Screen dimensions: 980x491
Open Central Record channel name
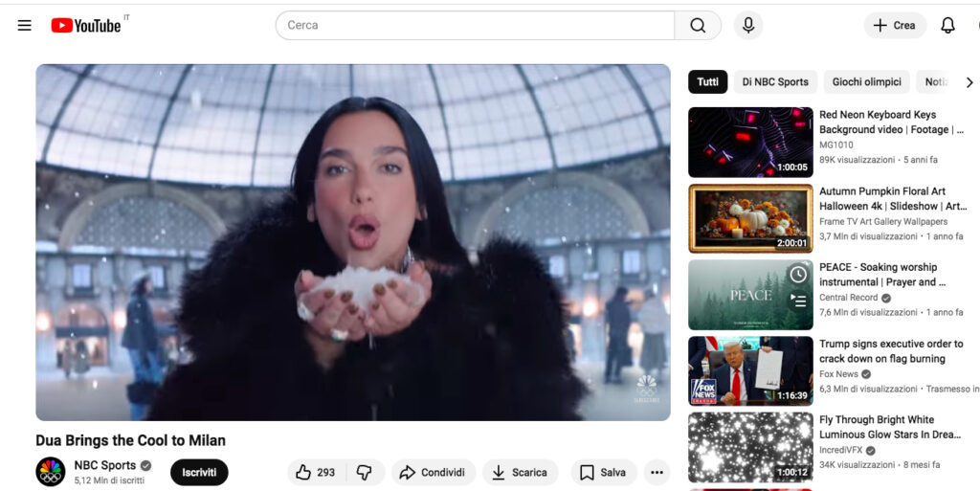[848, 298]
